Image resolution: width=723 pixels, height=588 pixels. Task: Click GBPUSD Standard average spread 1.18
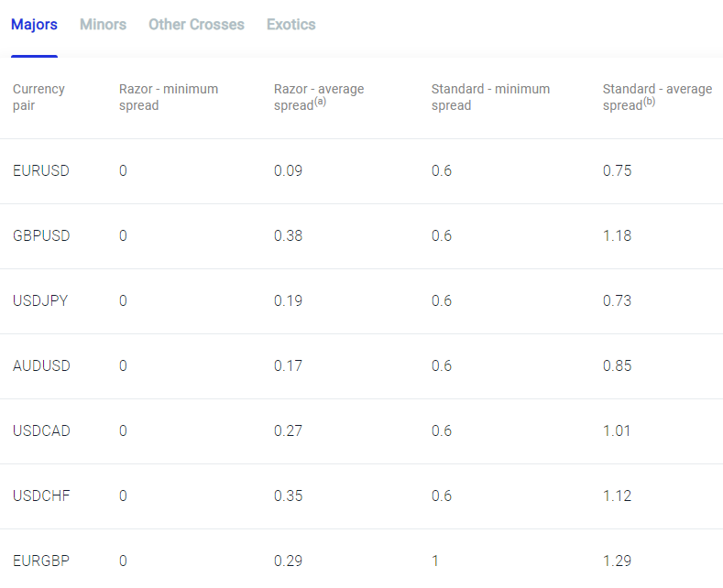click(617, 236)
